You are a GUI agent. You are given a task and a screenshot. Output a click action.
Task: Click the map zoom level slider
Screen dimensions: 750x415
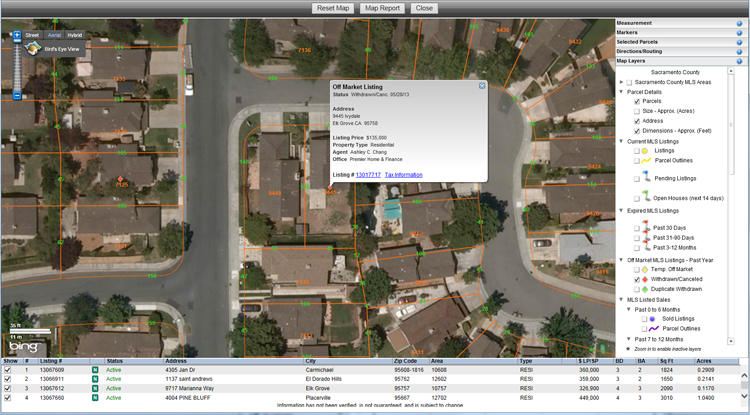[17, 65]
